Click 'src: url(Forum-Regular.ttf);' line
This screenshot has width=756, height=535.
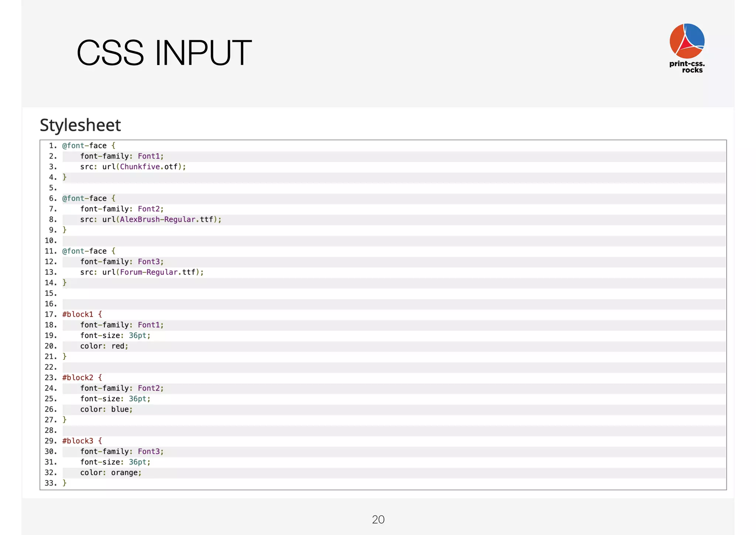[x=142, y=272]
